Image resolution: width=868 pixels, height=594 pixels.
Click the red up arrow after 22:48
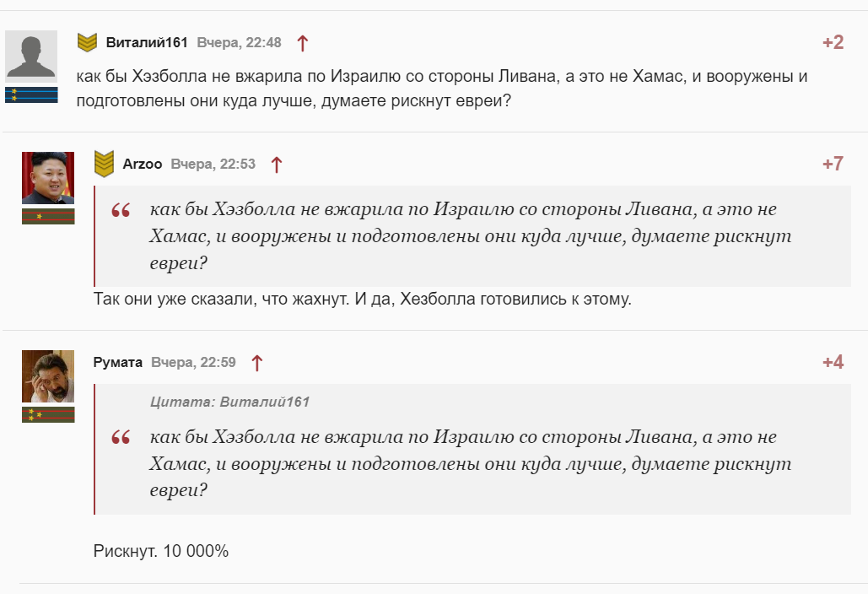303,42
